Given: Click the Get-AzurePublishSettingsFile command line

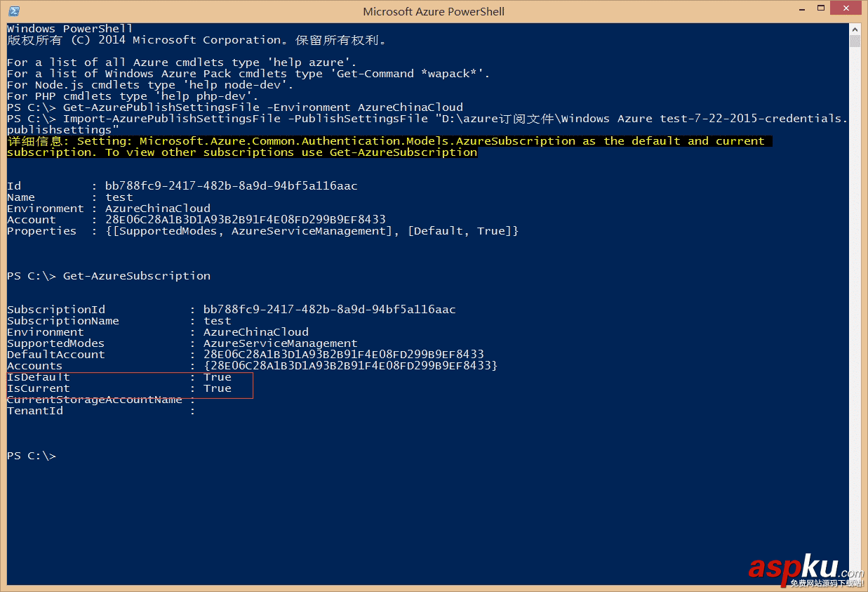Looking at the screenshot, I should [x=263, y=107].
